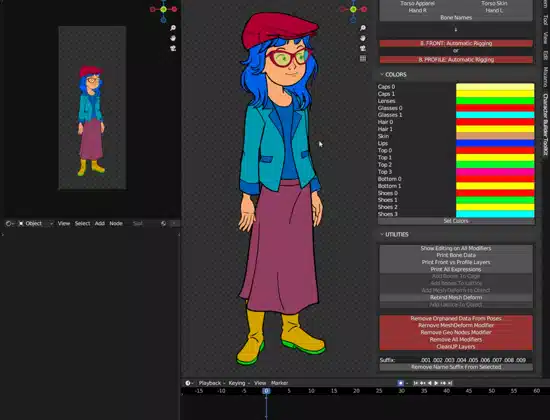Click pan hand icon in main viewport

point(363,38)
